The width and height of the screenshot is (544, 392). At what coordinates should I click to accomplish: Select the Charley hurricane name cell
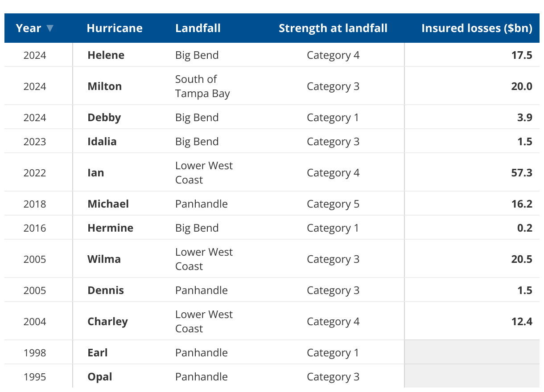coord(107,322)
